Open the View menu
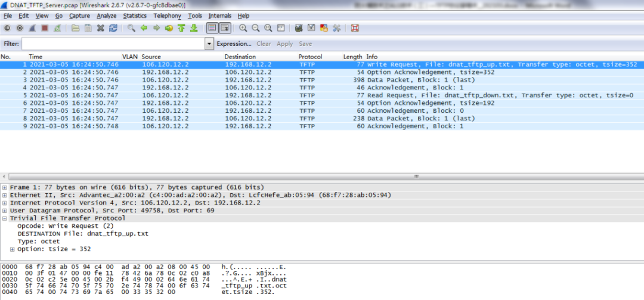The height and width of the screenshot is (300, 644). pos(42,16)
